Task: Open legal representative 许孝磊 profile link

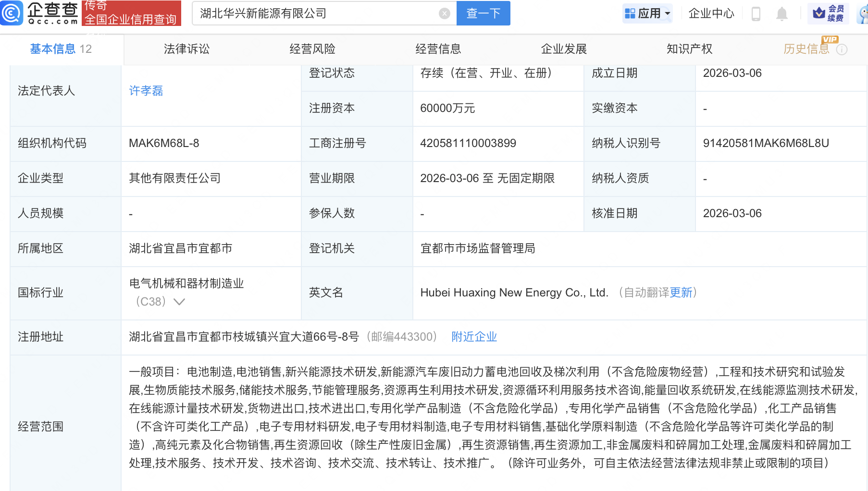Action: click(x=146, y=90)
